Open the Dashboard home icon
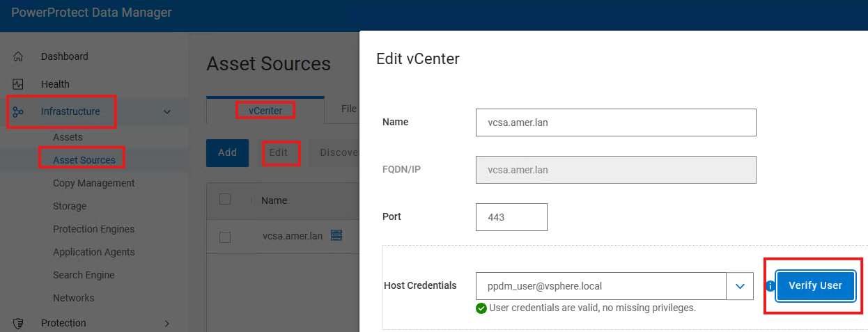The image size is (868, 332). (18, 56)
